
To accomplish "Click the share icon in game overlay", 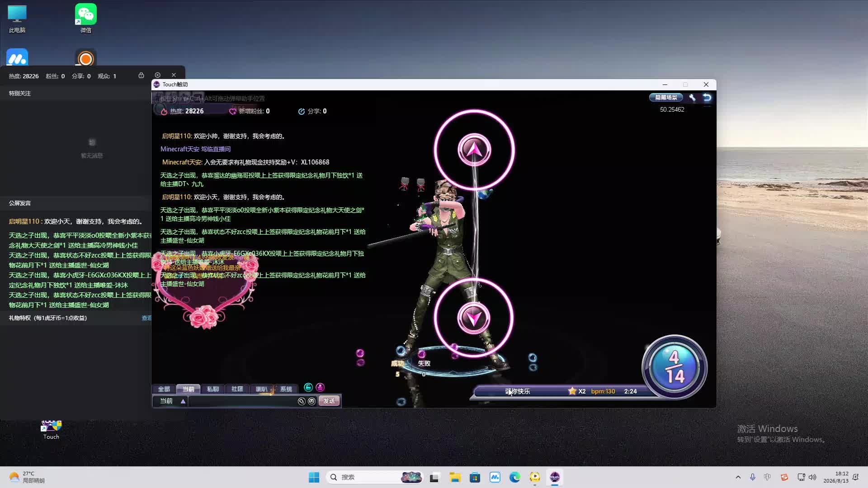I will 302,112.
